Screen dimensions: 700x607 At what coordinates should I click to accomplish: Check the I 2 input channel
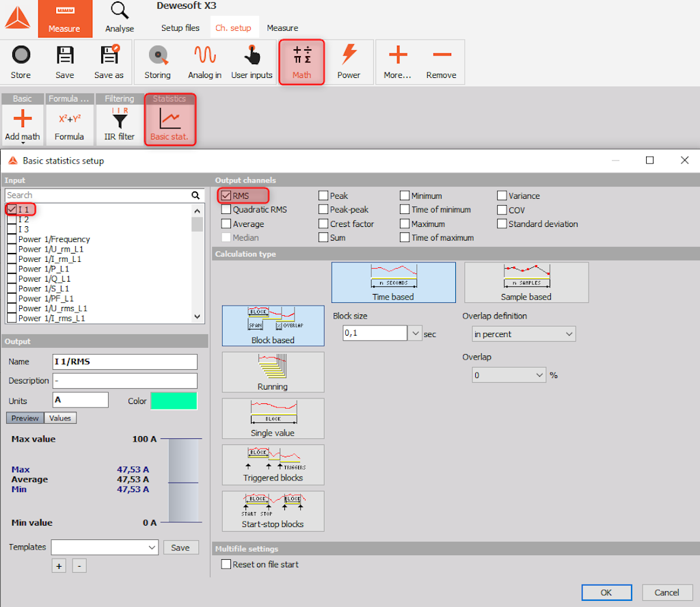coord(12,219)
